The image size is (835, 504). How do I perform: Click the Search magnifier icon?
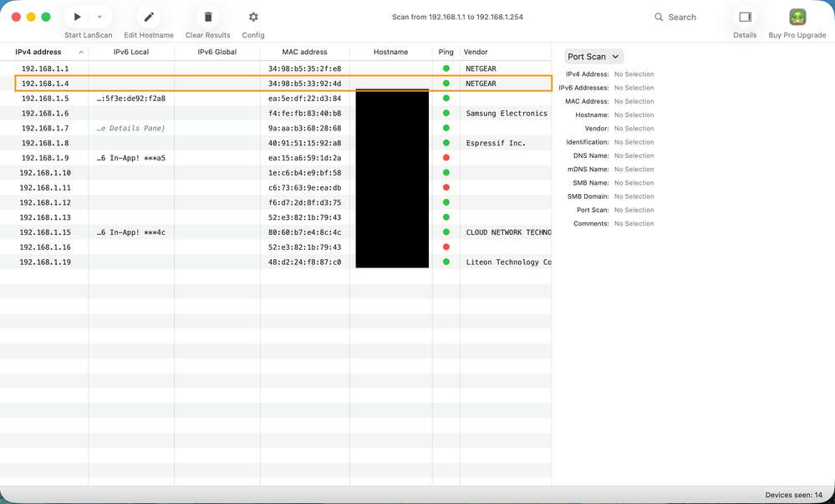pyautogui.click(x=659, y=17)
